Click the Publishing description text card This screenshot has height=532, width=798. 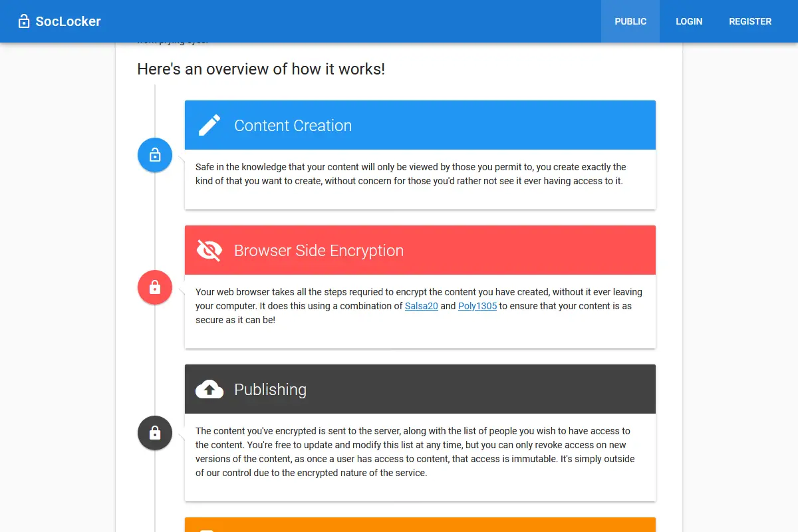[x=420, y=458]
